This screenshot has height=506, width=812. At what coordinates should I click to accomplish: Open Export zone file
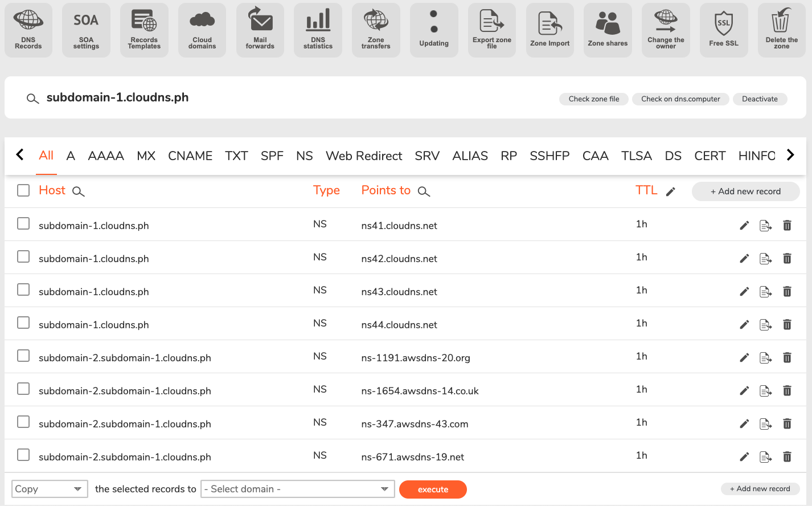point(492,30)
